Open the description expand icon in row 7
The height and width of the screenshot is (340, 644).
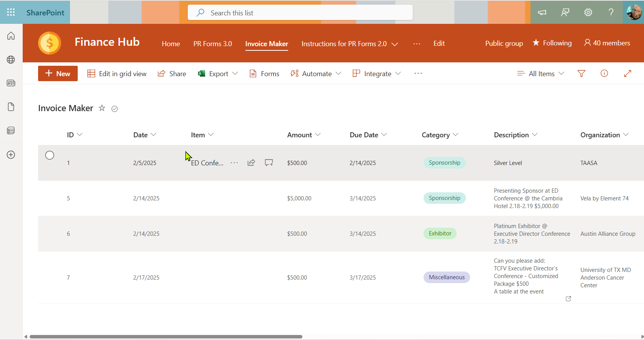click(x=568, y=298)
